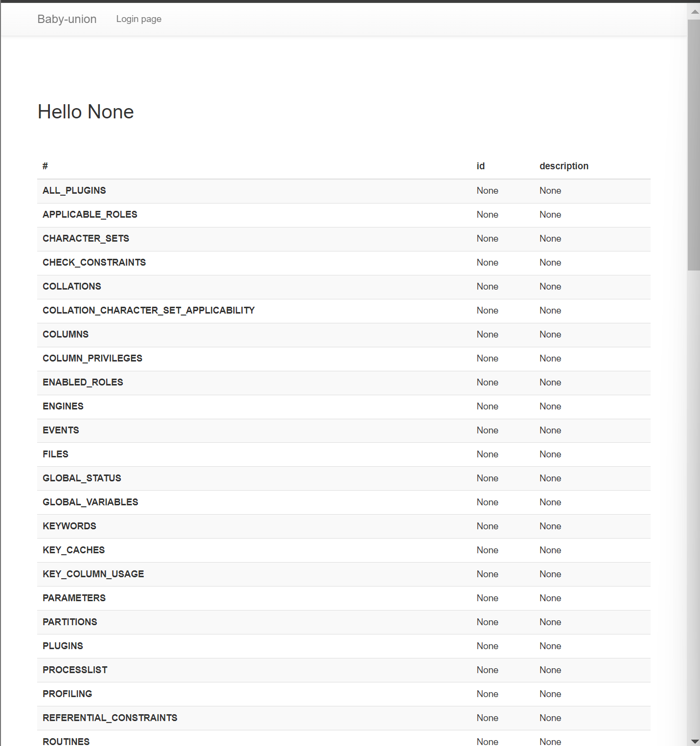Select the CHECK_CONSTRAINTS row name

pos(94,263)
